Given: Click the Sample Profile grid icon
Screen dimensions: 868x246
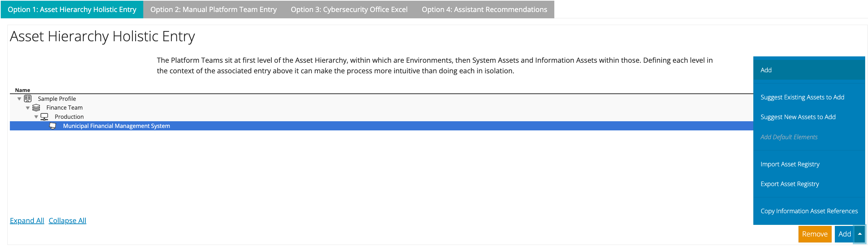Looking at the screenshot, I should 28,99.
